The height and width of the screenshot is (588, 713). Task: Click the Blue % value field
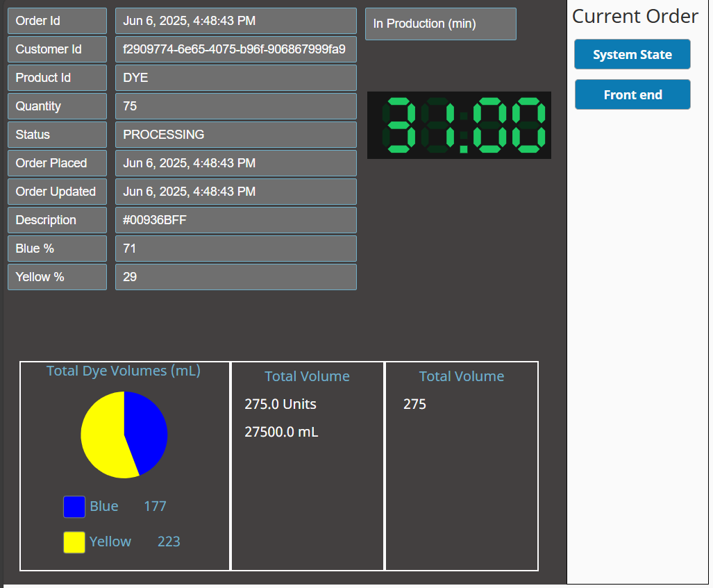(235, 249)
